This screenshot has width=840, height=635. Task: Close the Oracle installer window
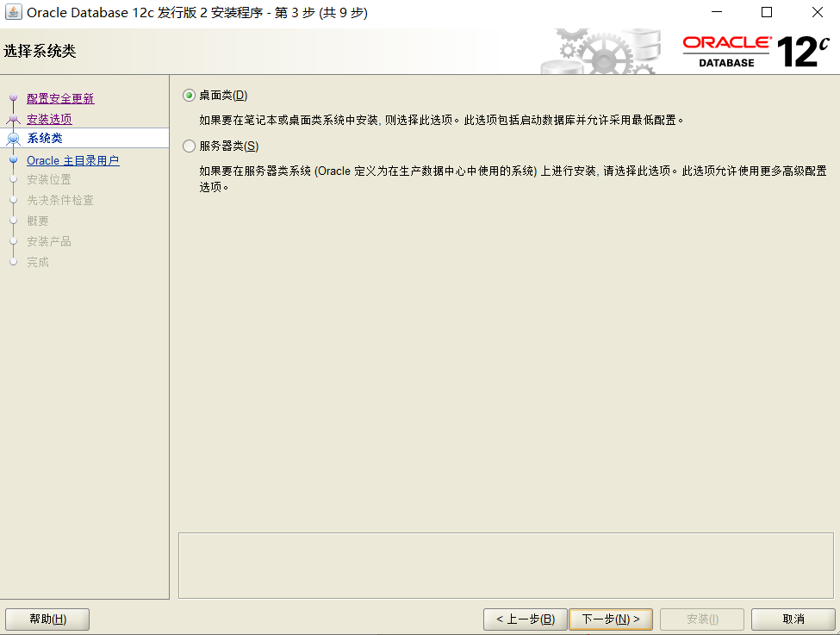817,12
